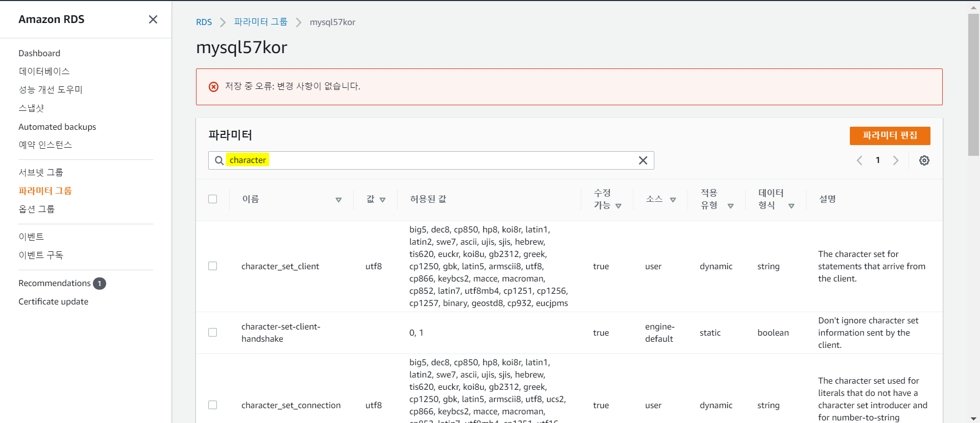
Task: Open Certificate update in sidebar
Action: (x=54, y=301)
